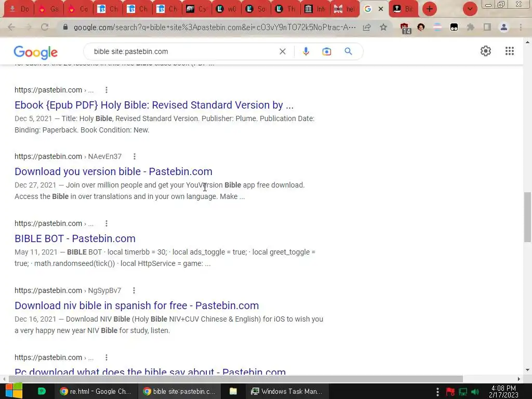Click the volume speaker tray icon
The image size is (532, 399).
(475, 392)
